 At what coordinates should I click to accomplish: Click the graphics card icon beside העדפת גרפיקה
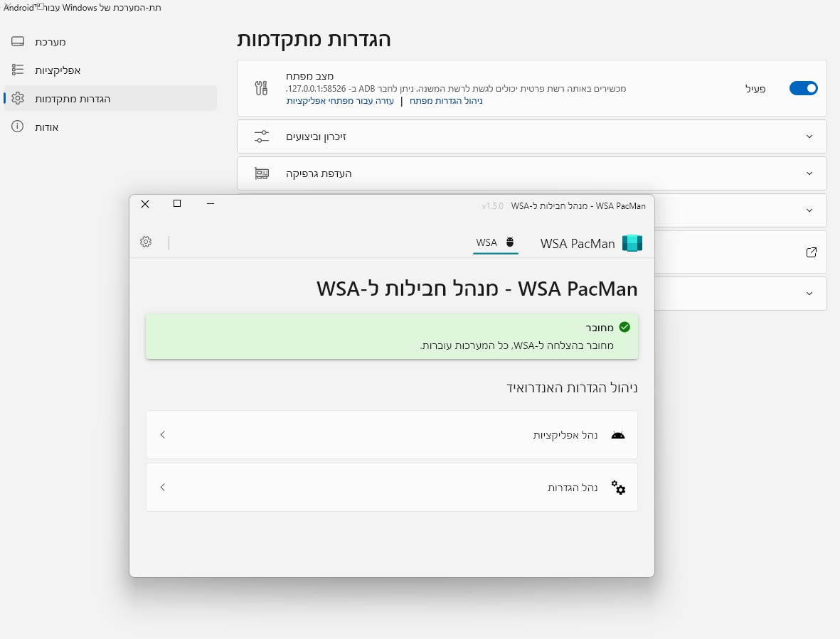coord(262,173)
